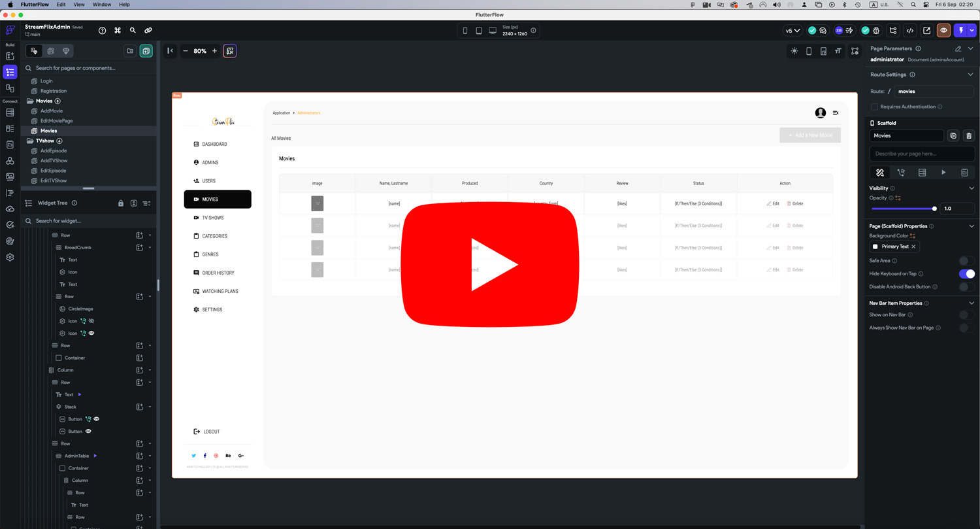
Task: Select the tablet device size icon
Action: point(479,31)
